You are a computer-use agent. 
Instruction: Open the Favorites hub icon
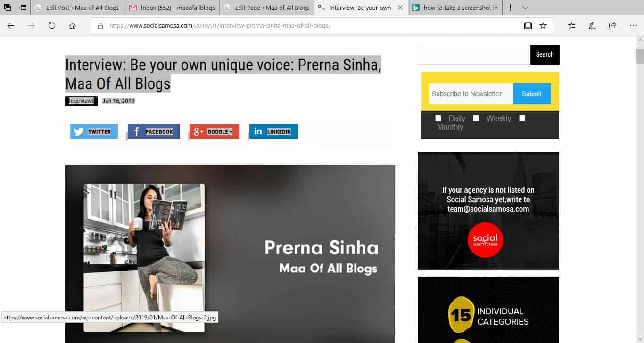coord(571,26)
